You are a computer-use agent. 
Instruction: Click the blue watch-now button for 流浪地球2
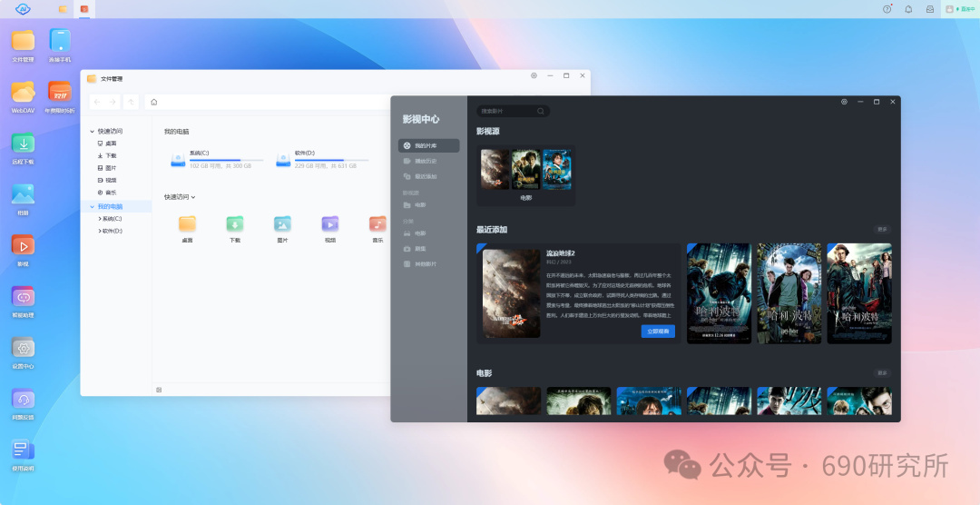click(x=658, y=331)
